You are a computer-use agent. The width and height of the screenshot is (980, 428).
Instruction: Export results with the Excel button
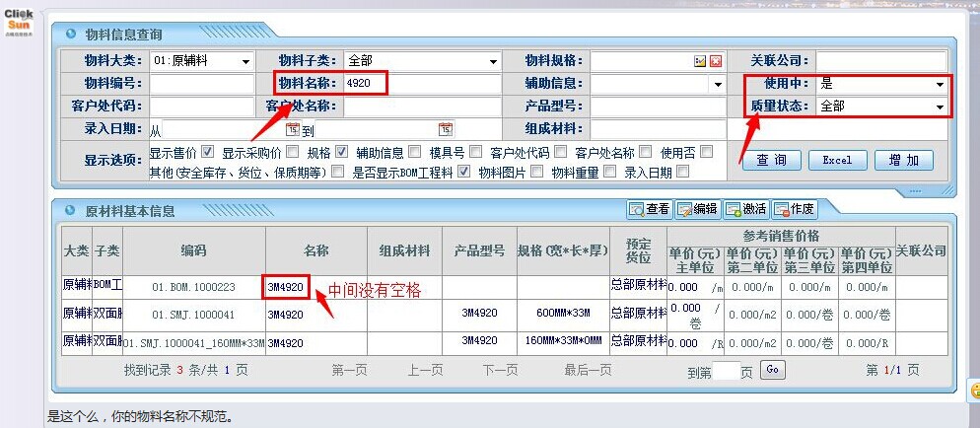click(x=837, y=160)
